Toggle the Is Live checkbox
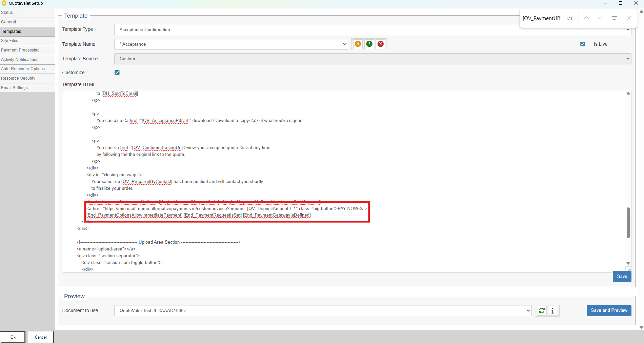The height and width of the screenshot is (344, 644). coord(583,44)
